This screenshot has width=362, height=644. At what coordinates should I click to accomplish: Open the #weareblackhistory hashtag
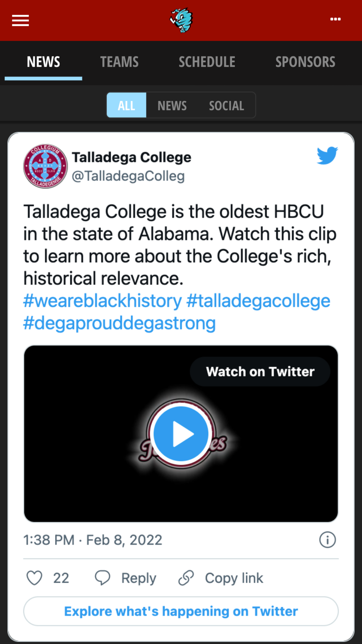(x=102, y=301)
